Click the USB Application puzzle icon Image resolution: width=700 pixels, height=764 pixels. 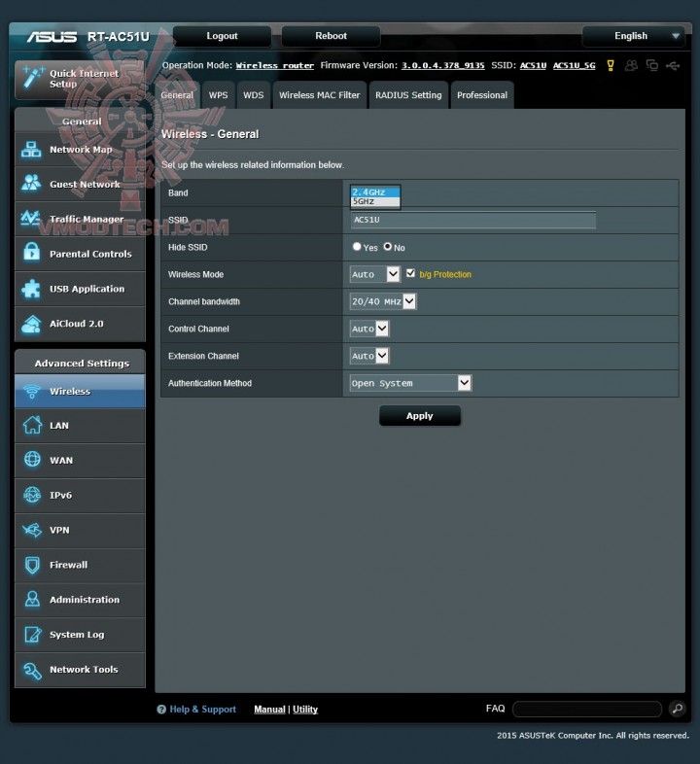click(31, 289)
